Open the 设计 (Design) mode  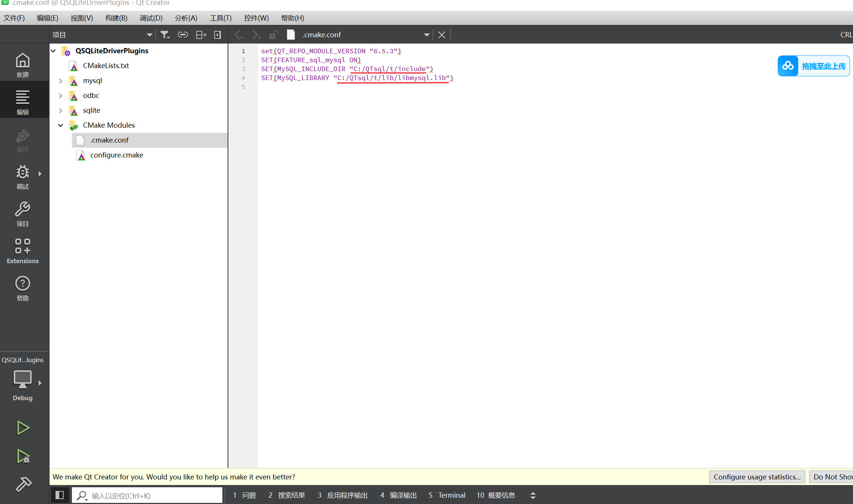pyautogui.click(x=22, y=140)
